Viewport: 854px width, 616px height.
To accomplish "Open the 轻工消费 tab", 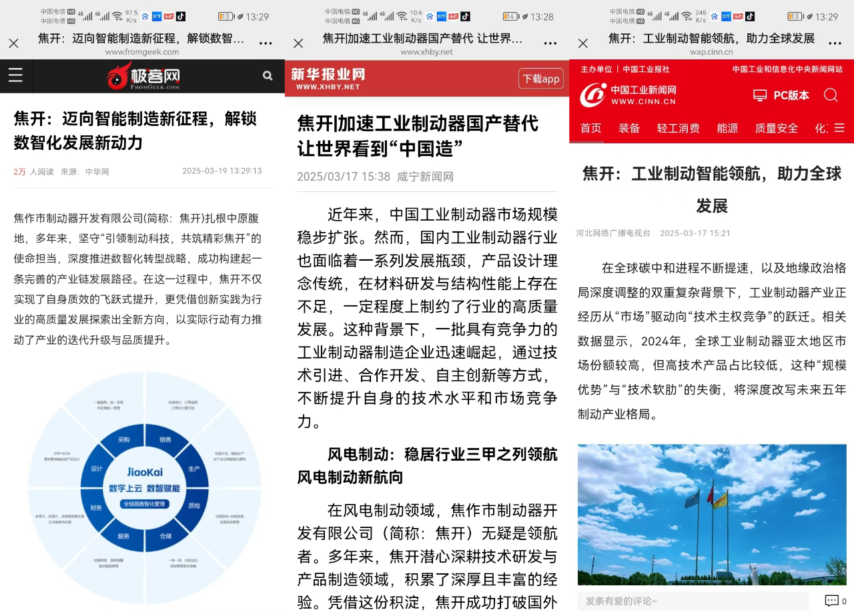I will [679, 128].
